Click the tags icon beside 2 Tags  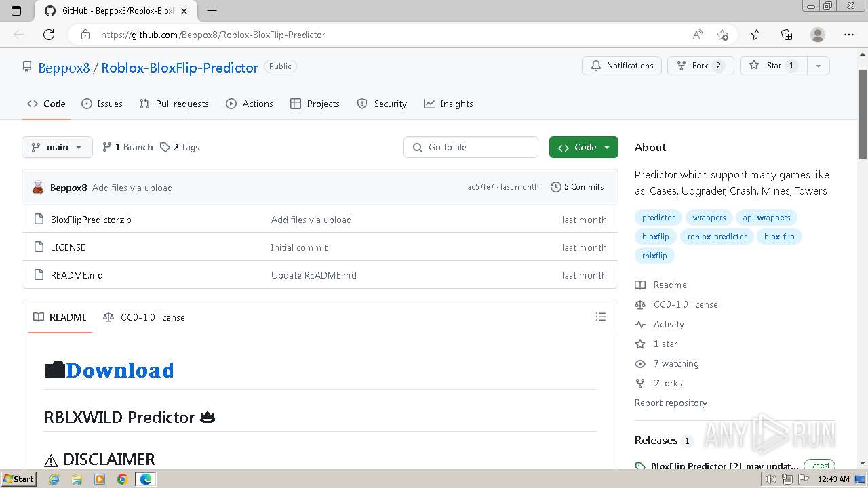coord(165,147)
